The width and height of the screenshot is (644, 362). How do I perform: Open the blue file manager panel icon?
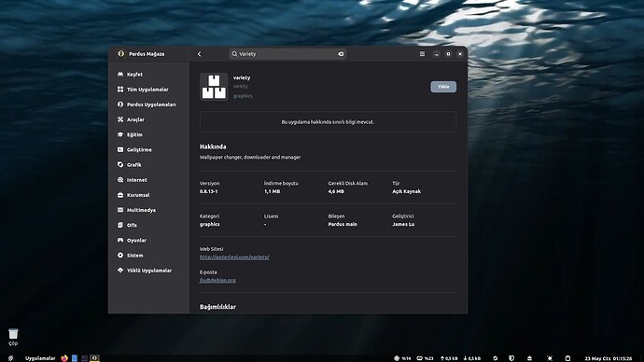(75, 358)
